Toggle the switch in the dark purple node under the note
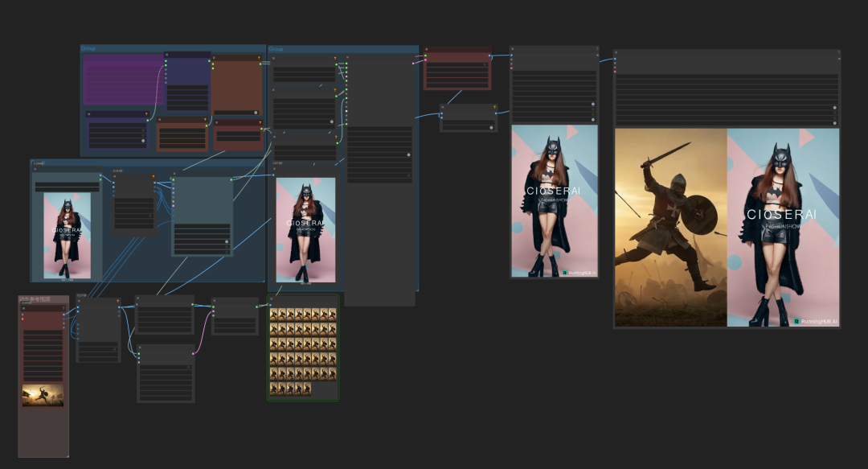Screen dimensions: 868x469 click(143, 141)
